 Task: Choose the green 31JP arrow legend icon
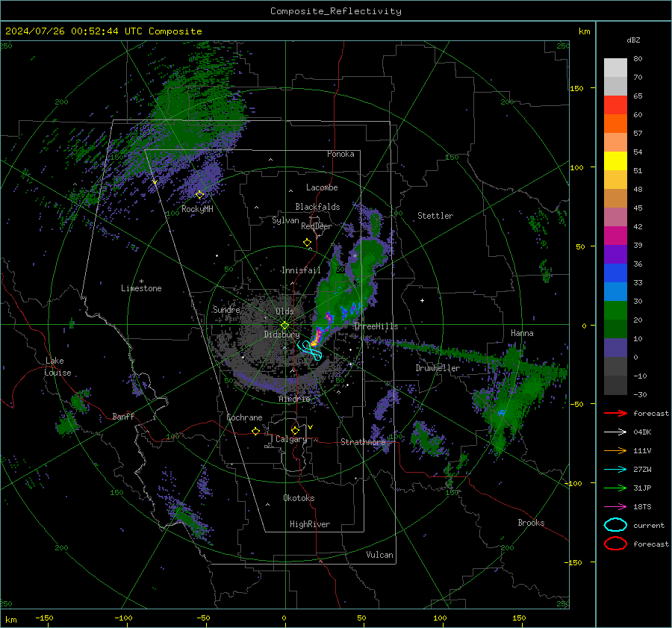pyautogui.click(x=615, y=488)
